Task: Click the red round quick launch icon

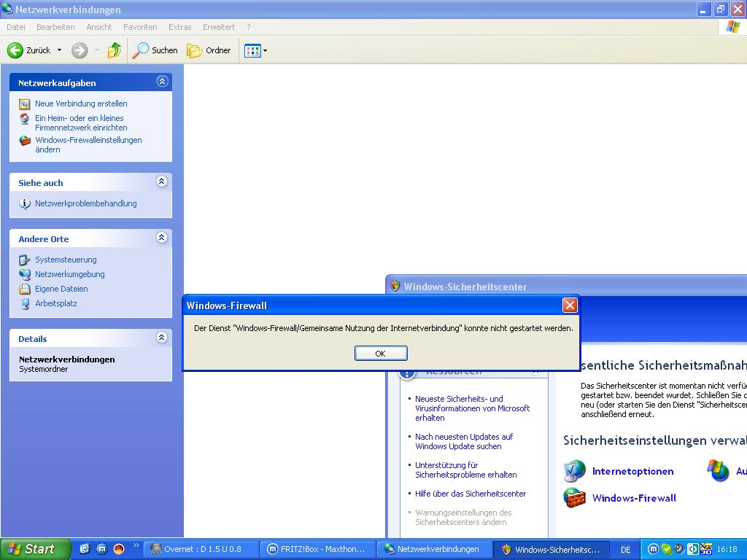Action: pos(119,549)
